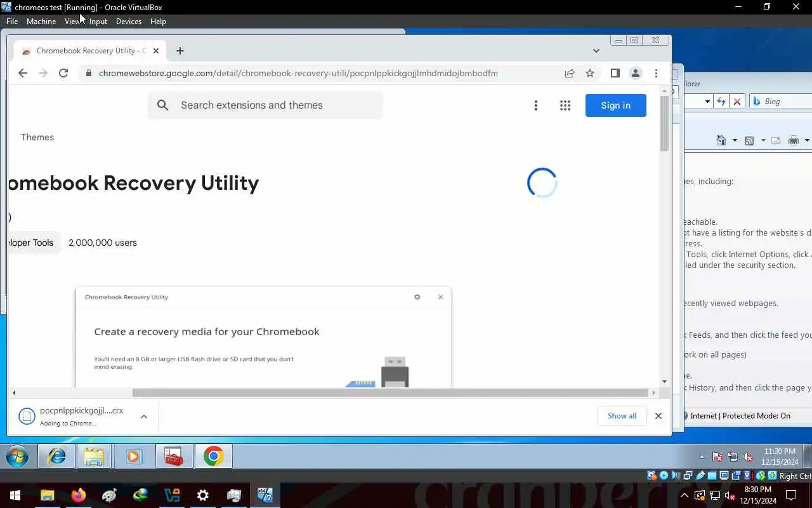Screen dimensions: 812x508
Task: Click the red stop icon in Internet Explorer
Action: (737, 102)
